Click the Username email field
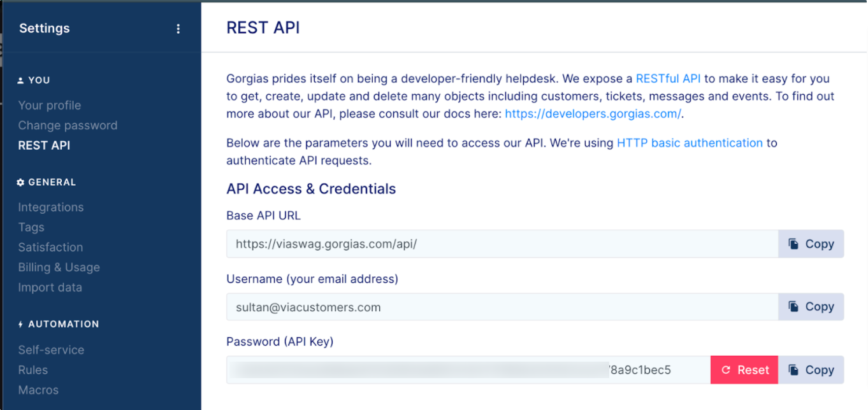Image resolution: width=868 pixels, height=410 pixels. 502,307
